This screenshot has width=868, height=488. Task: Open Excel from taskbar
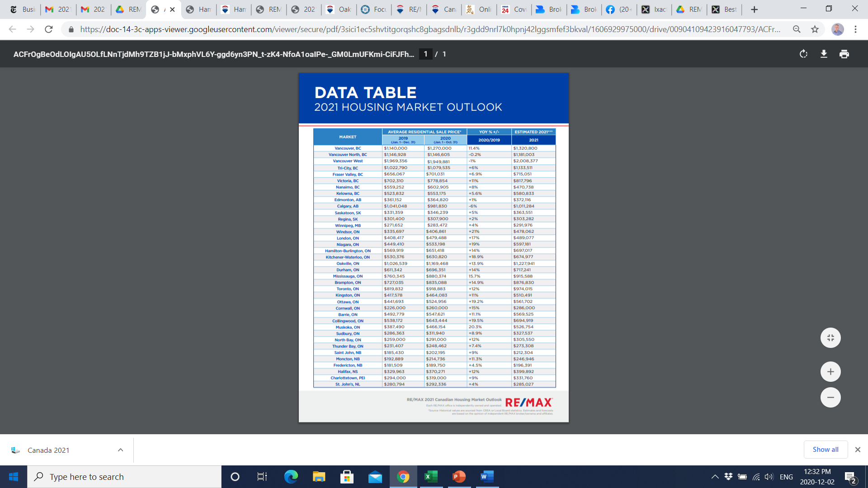pyautogui.click(x=431, y=477)
